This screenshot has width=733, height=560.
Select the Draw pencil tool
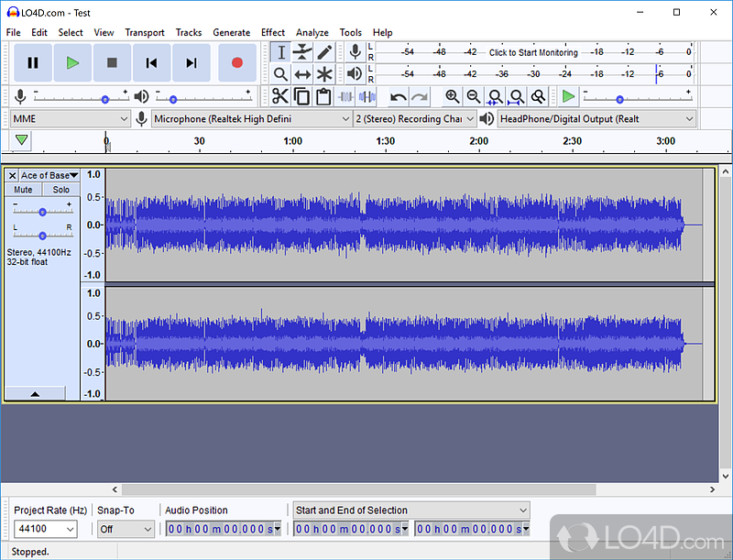pyautogui.click(x=324, y=52)
